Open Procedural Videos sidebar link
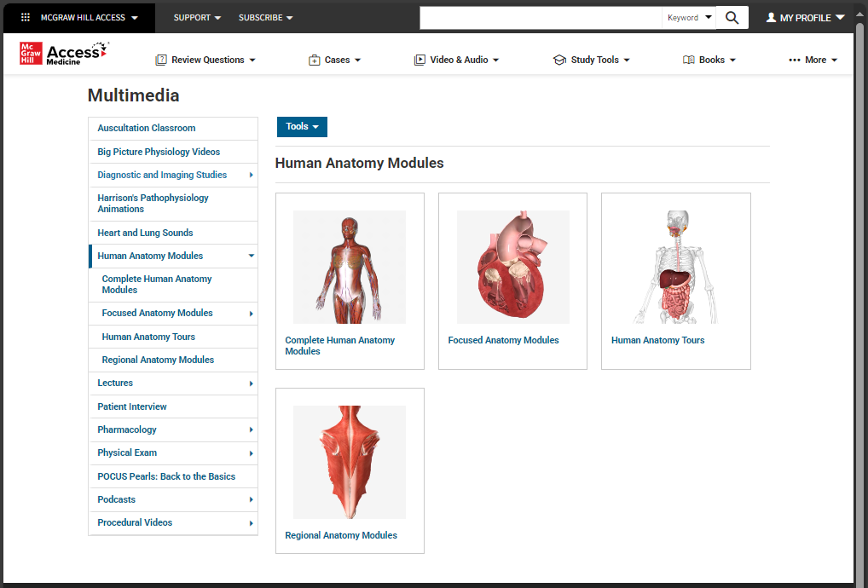Screen dimensions: 868x588 point(135,522)
